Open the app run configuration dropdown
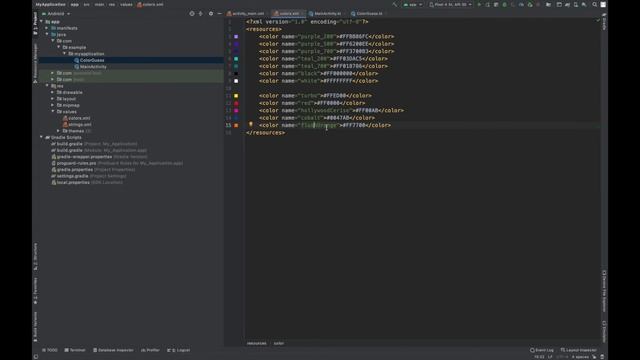 point(412,4)
